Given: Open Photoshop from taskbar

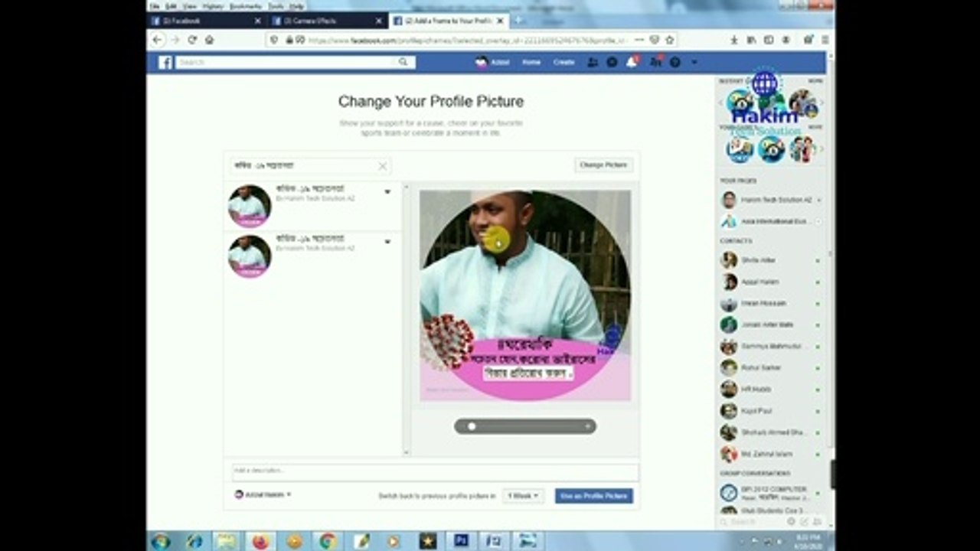Looking at the screenshot, I should 462,541.
